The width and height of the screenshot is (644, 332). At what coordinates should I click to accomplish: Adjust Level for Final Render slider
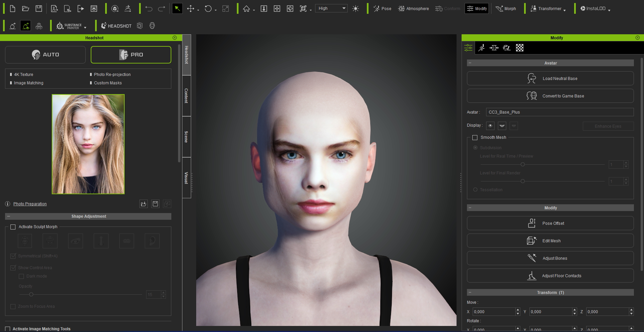pyautogui.click(x=522, y=181)
